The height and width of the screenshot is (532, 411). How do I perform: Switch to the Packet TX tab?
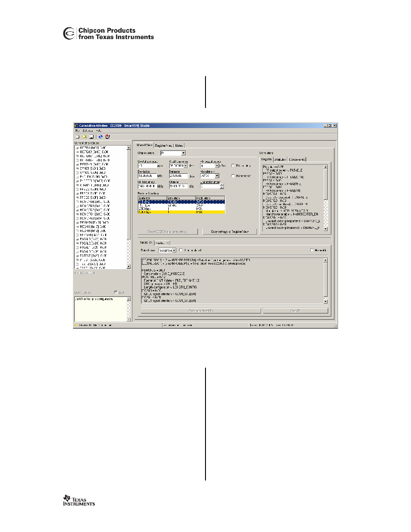click(163, 243)
